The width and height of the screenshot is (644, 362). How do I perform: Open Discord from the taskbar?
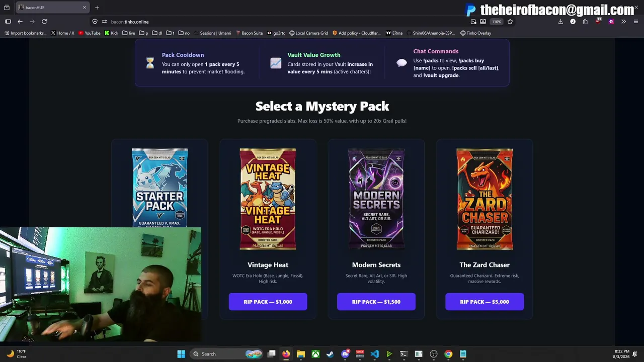[345, 354]
